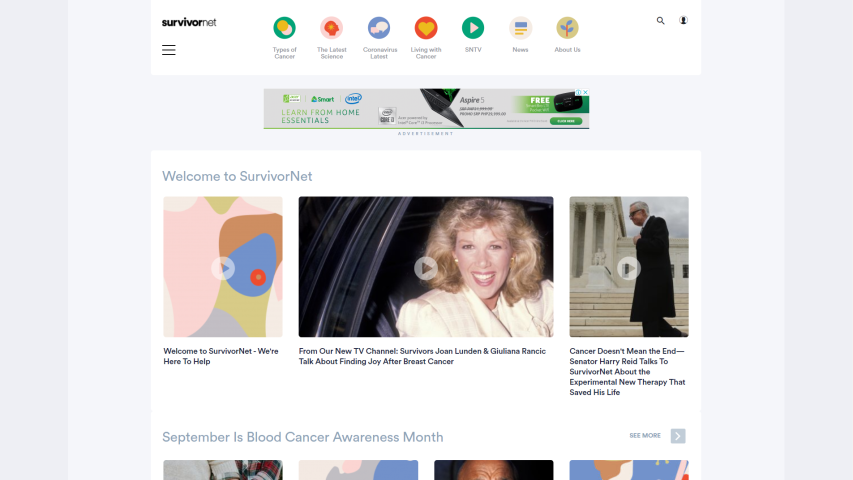
Task: Expand the hamburger navigation menu
Action: (x=168, y=50)
